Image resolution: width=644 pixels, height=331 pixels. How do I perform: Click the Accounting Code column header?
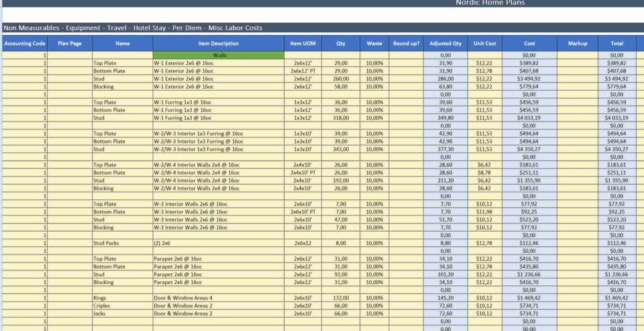[x=24, y=44]
